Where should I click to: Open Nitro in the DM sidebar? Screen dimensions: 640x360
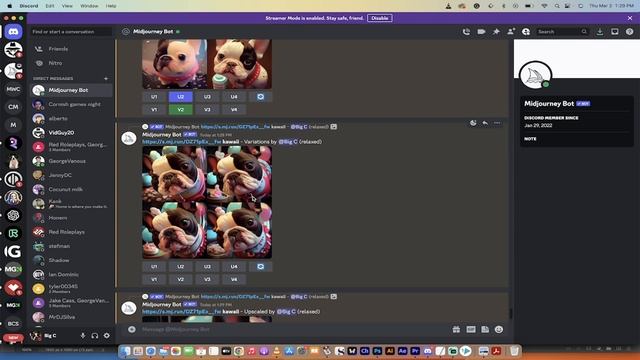point(71,63)
